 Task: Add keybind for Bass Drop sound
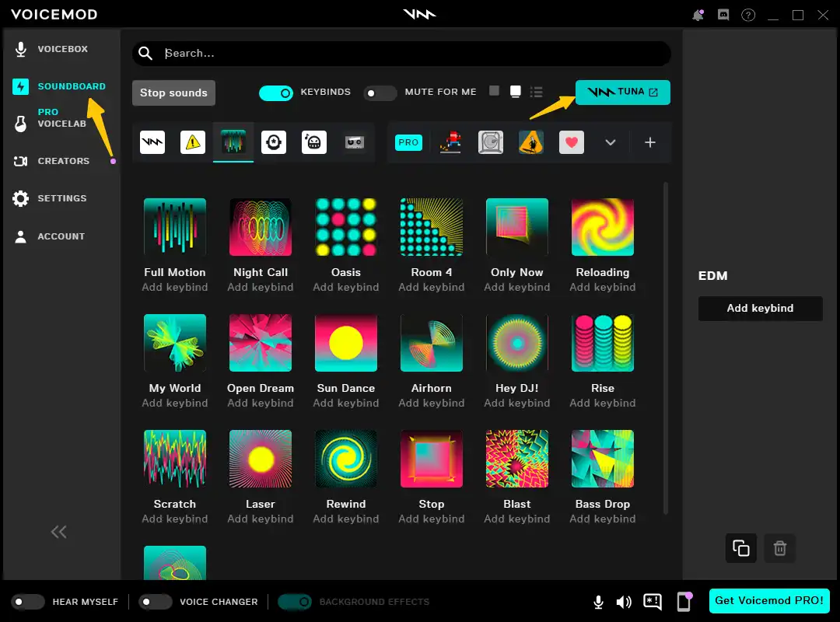(x=603, y=519)
